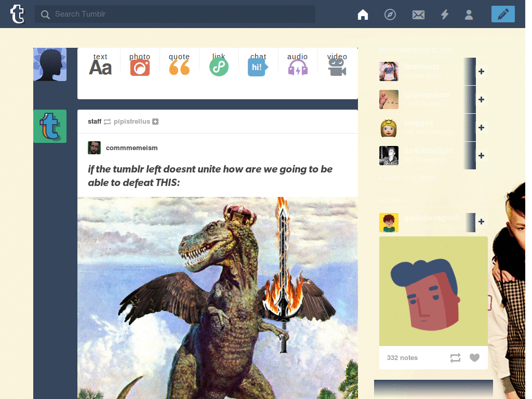Create a new audio post
The height and width of the screenshot is (399, 532).
click(298, 64)
